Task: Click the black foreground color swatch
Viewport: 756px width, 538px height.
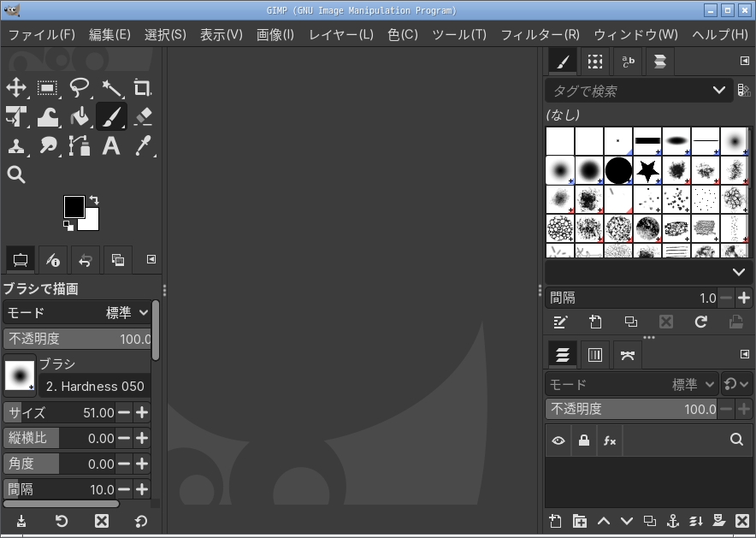Action: (x=74, y=206)
